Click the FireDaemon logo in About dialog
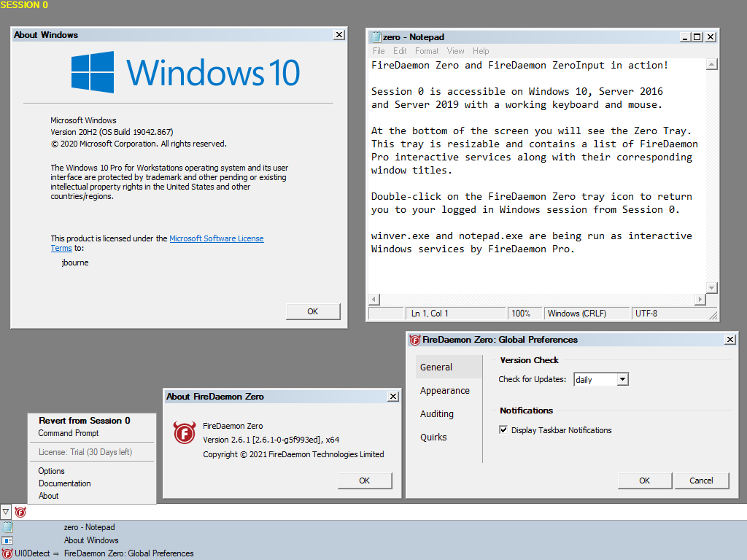The width and height of the screenshot is (747, 560). [x=185, y=432]
